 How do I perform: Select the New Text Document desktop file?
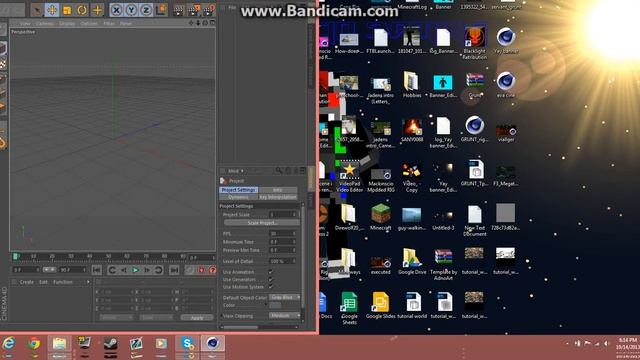(x=475, y=221)
